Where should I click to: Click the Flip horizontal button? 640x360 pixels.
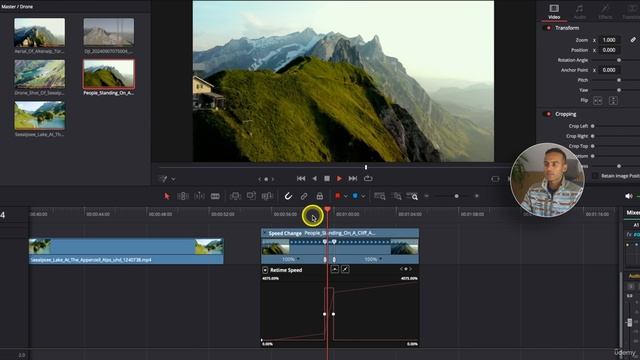[x=598, y=100]
